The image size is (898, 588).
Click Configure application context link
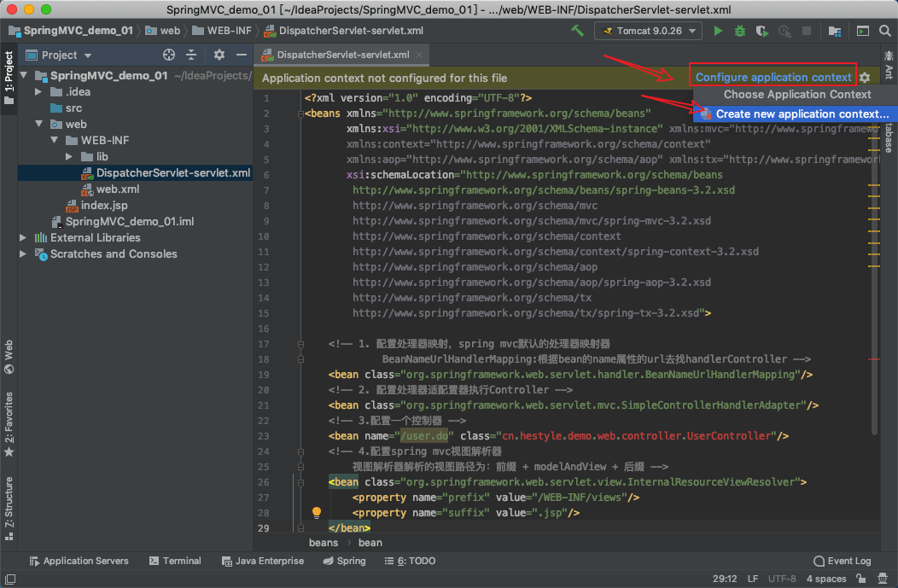coord(773,78)
